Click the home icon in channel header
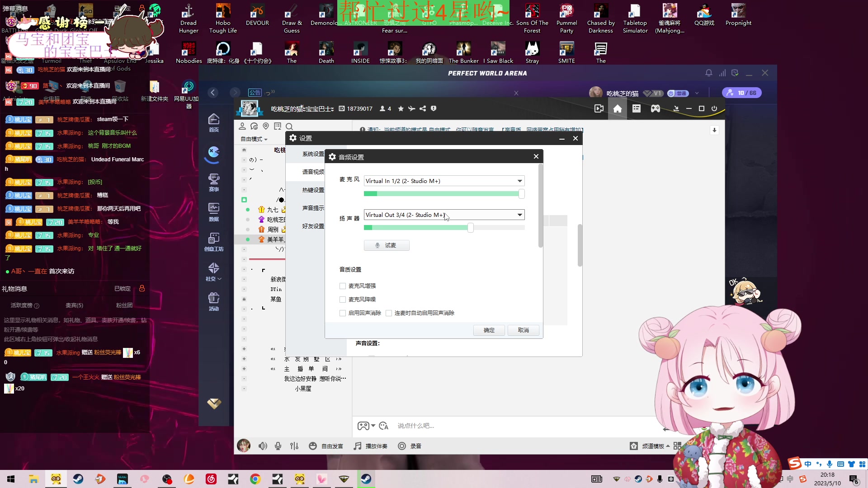The image size is (868, 488). pos(617,108)
